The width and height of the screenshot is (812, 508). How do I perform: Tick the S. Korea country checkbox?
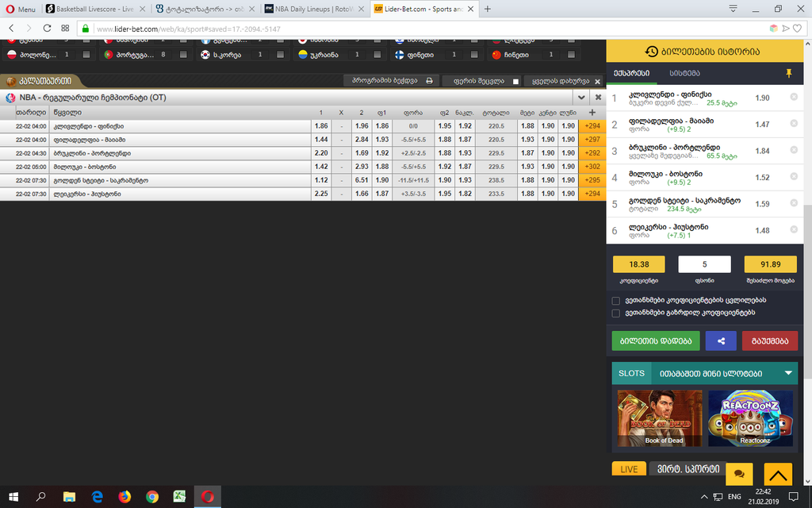(280, 55)
